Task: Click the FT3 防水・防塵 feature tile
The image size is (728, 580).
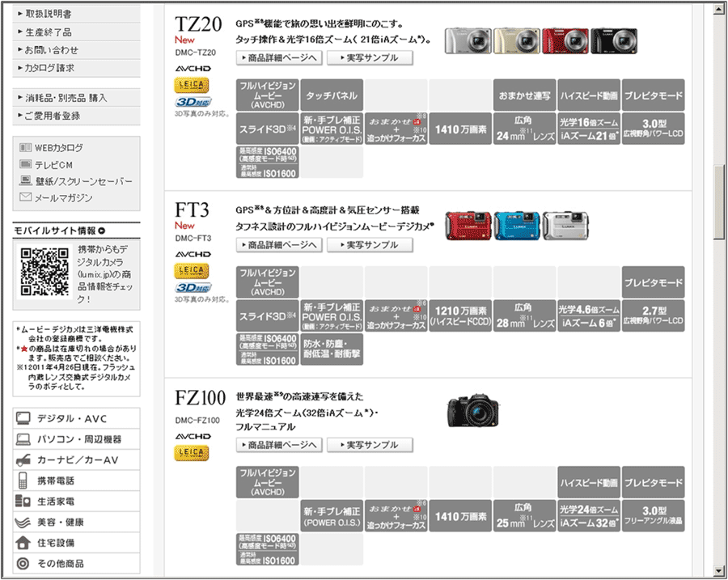Action: [332, 349]
